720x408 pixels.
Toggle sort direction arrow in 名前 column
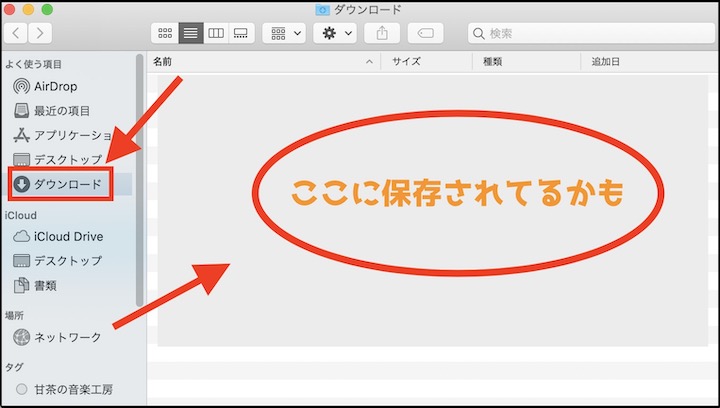pos(369,62)
